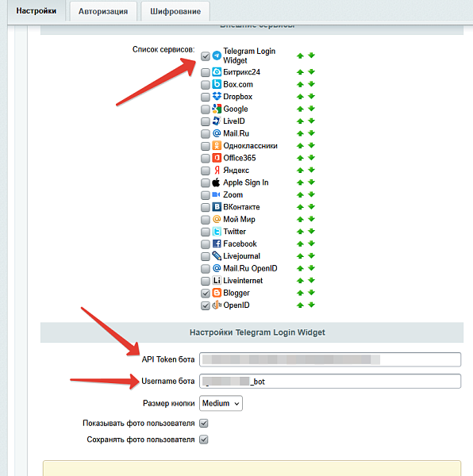Move OpenID down with green arrow
The width and height of the screenshot is (473, 476).
coord(311,305)
